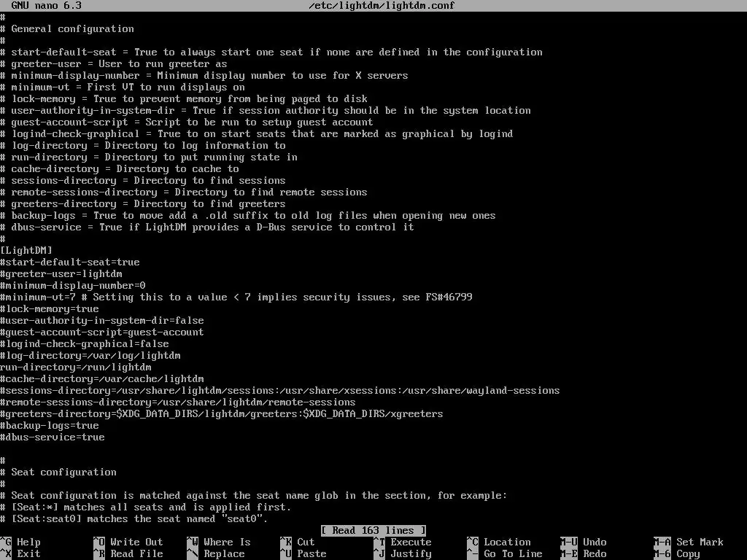Click the #log-directory=/var/log/lightdm line
This screenshot has height=560, width=747.
(x=90, y=356)
